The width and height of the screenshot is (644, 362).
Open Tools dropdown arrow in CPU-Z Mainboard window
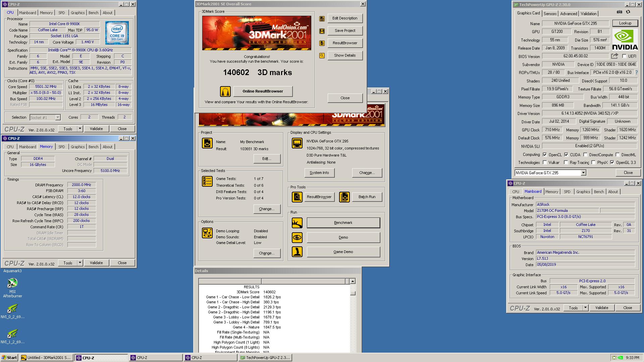[585, 308]
